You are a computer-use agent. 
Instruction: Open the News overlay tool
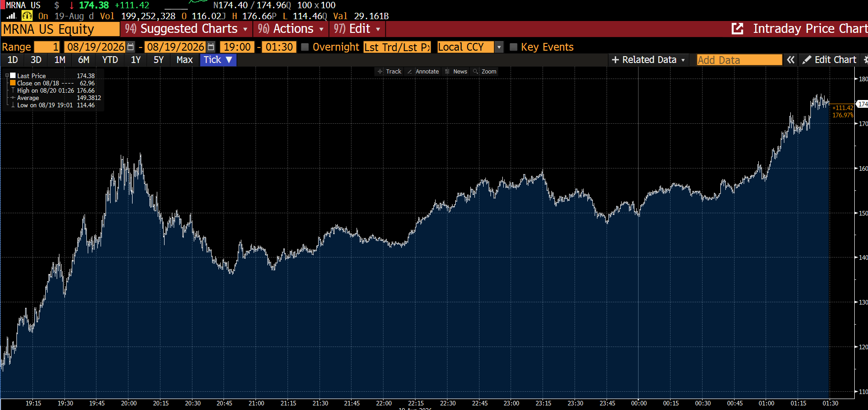pos(456,72)
